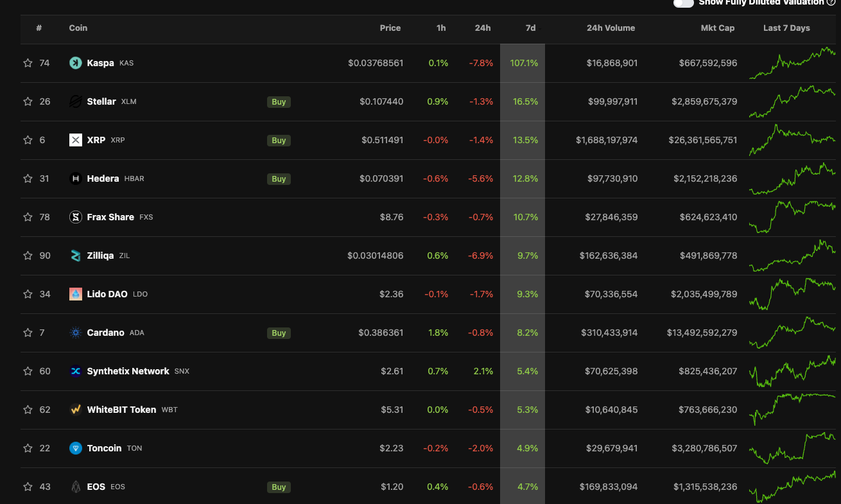Favorite Lido DAO with its star

pos(28,294)
